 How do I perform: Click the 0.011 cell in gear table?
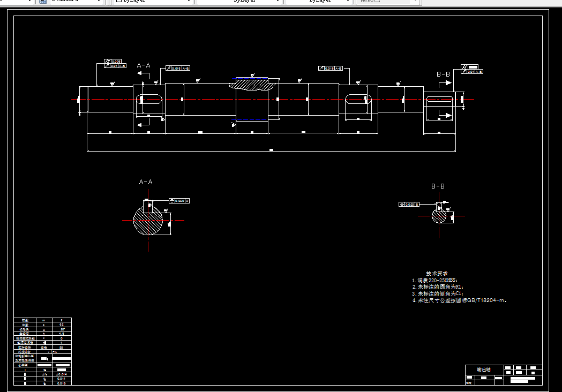point(62,379)
